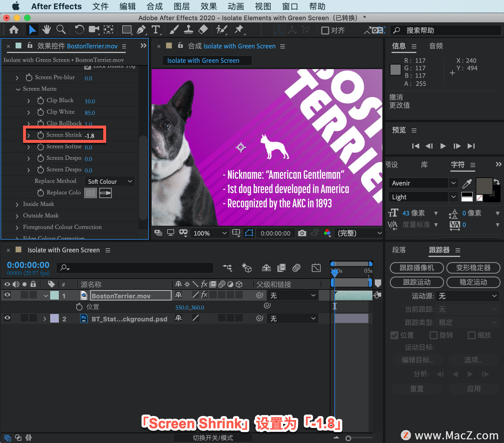
Task: Select the Roto Brush tool
Action: click(221, 30)
